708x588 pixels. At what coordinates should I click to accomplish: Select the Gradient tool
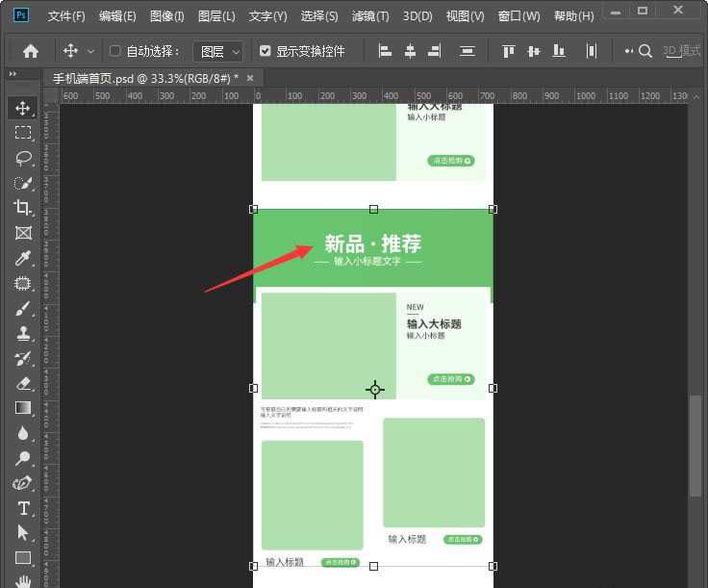[x=23, y=408]
